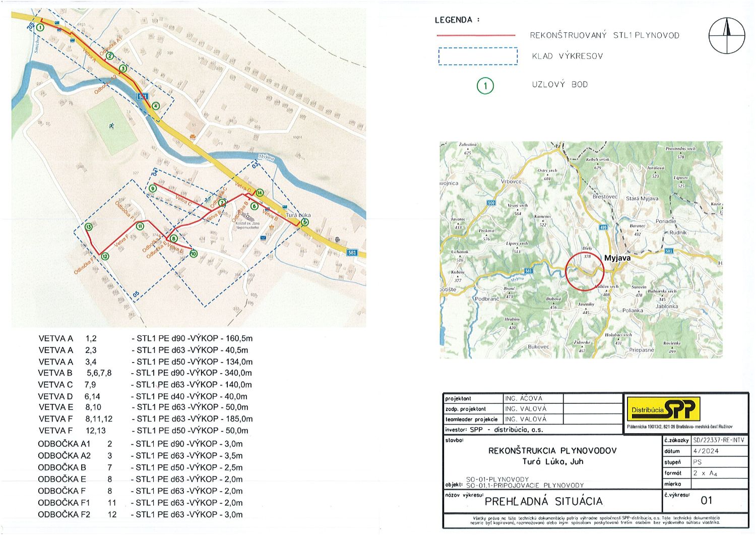Click the 581 road shield beside node 4
The width and height of the screenshot is (756, 535).
click(143, 96)
